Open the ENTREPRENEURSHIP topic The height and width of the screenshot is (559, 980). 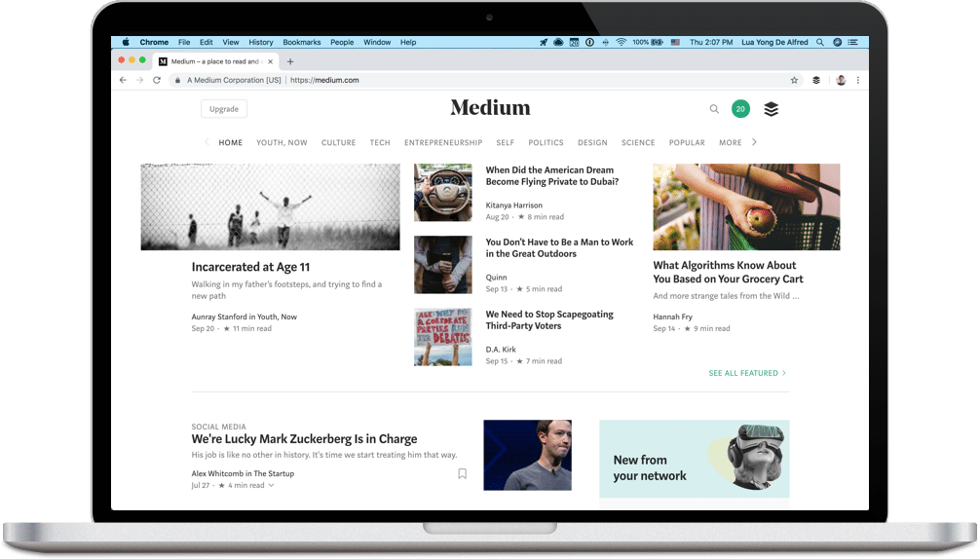[x=443, y=142]
